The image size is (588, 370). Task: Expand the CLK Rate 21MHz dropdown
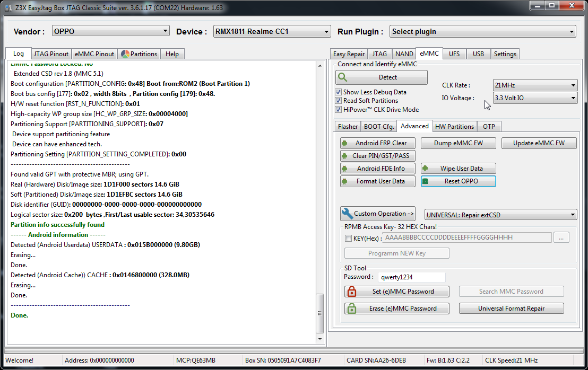point(535,85)
